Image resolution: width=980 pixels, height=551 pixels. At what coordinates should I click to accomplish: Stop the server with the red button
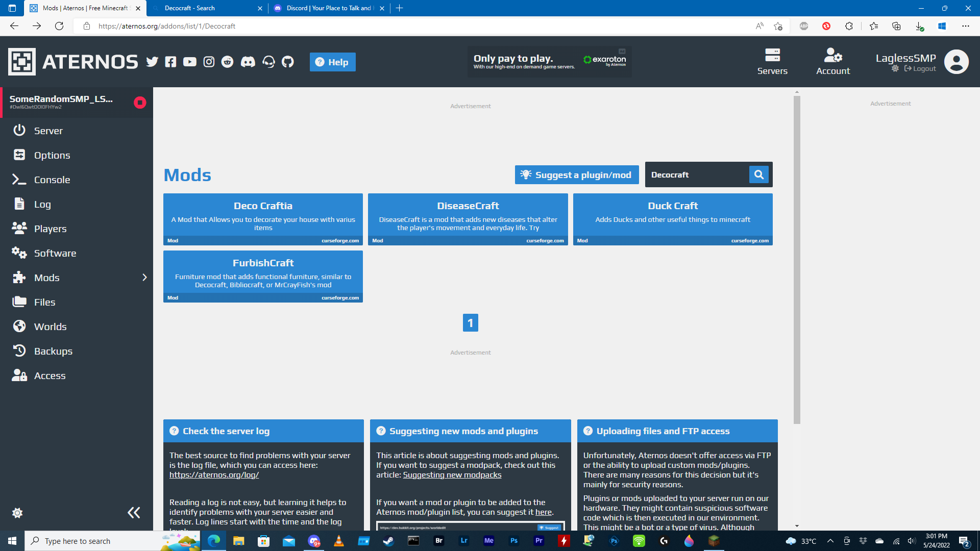pyautogui.click(x=140, y=103)
